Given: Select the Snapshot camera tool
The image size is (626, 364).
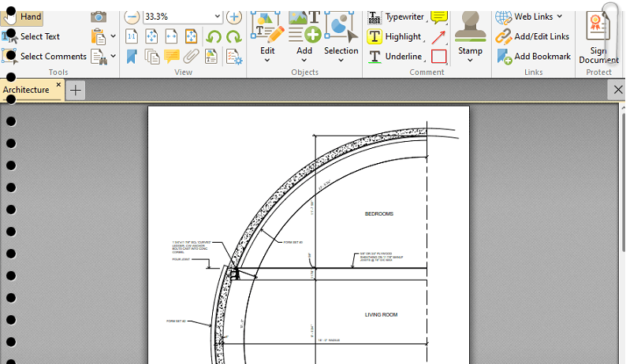Looking at the screenshot, I should click(99, 17).
